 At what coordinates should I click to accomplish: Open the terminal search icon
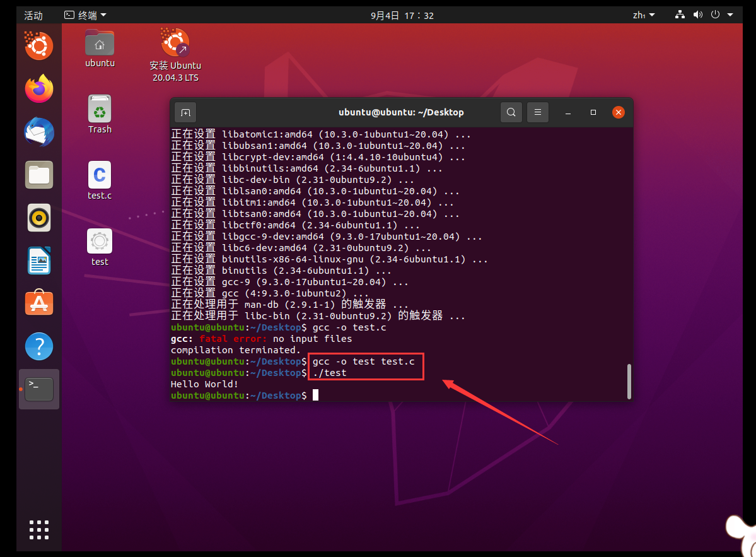(x=511, y=112)
